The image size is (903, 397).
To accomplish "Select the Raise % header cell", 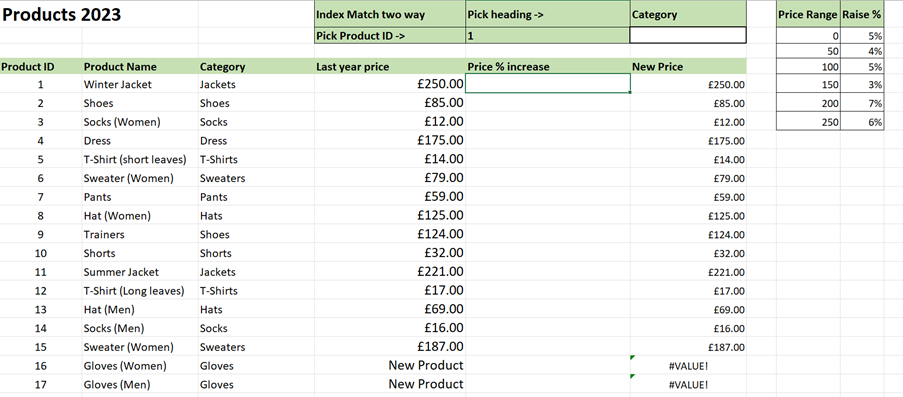I will point(862,14).
